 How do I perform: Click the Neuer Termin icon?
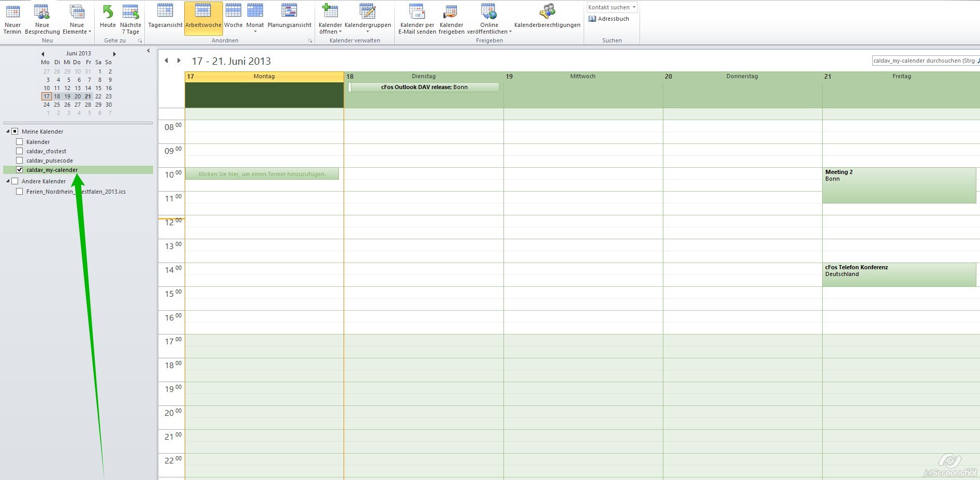(x=12, y=12)
